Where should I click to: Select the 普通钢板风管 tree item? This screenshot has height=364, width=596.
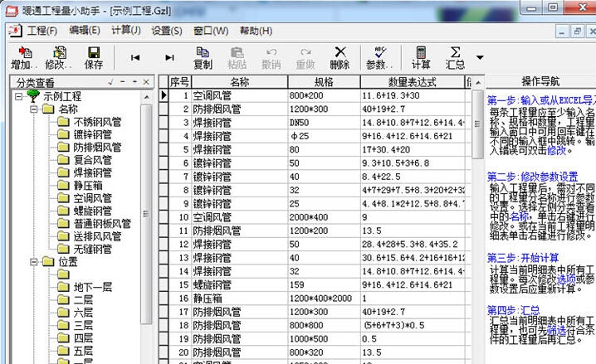pyautogui.click(x=102, y=224)
